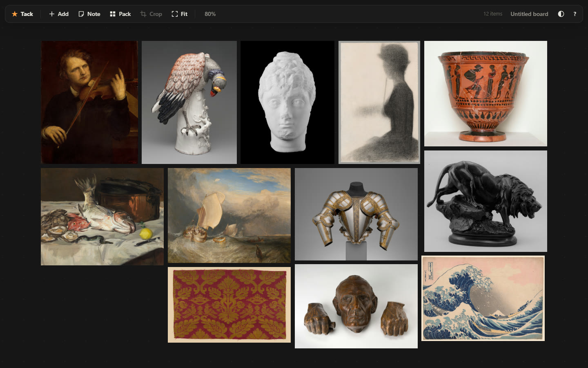Pack the board items together

120,14
